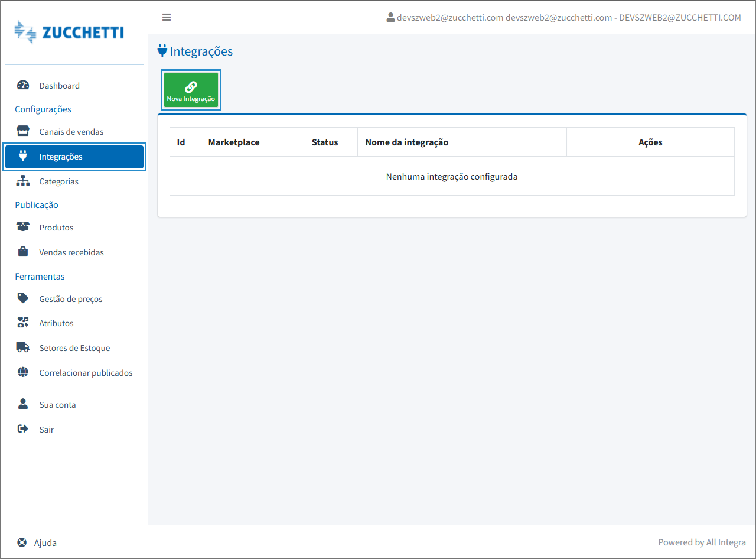
Task: Click the Sair logout icon
Action: click(23, 429)
